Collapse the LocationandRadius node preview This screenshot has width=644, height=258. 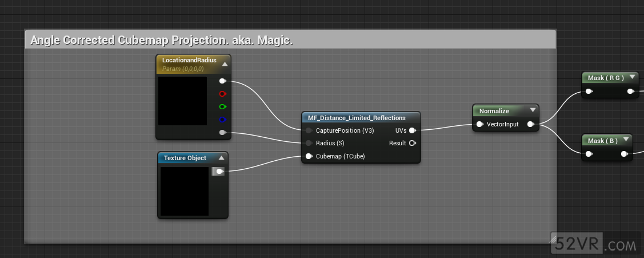(x=225, y=64)
